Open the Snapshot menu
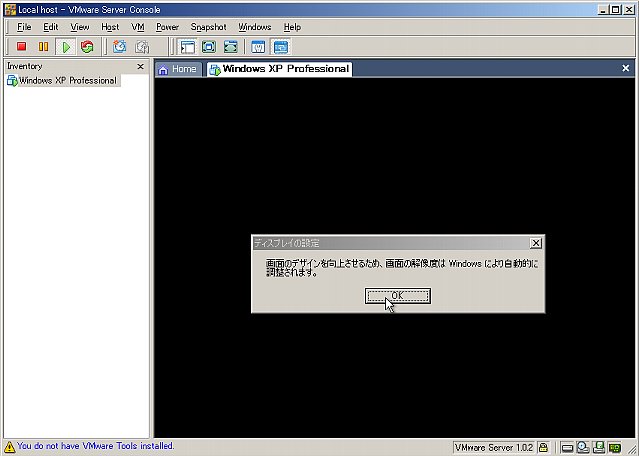The height and width of the screenshot is (456, 639). pyautogui.click(x=208, y=27)
